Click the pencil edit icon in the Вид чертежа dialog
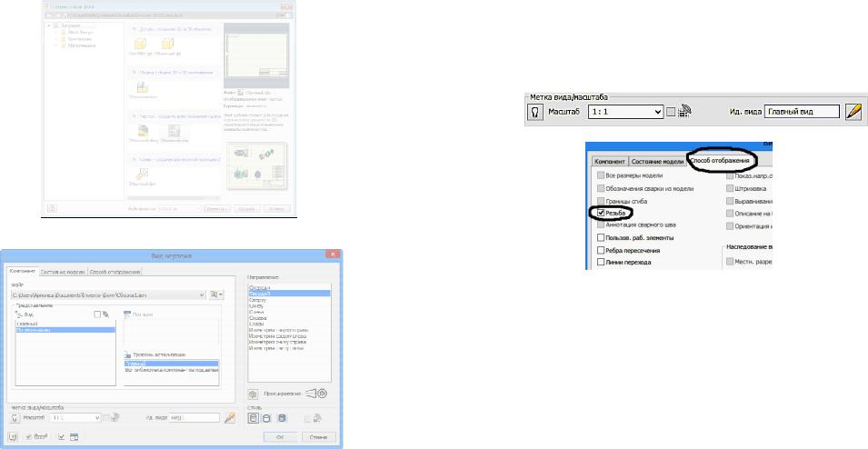Image resolution: width=868 pixels, height=449 pixels. [230, 418]
